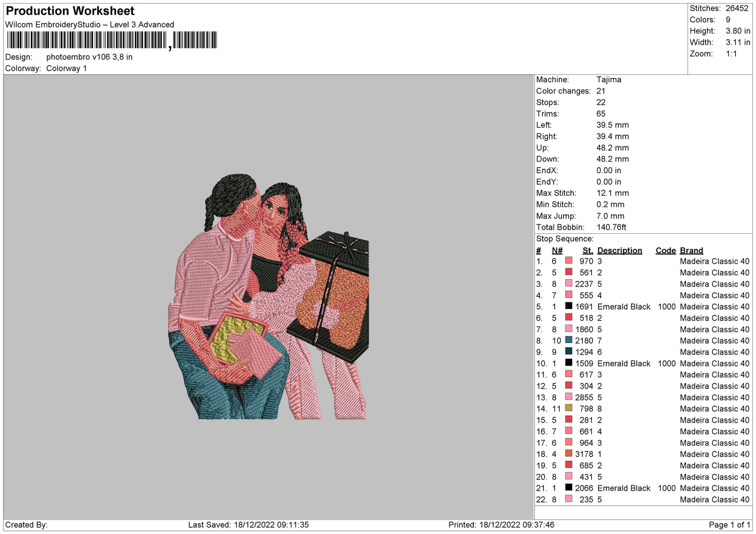Viewport: 756px width, 534px height.
Task: Click stitch count 2237 in row 3
Action: [584, 284]
